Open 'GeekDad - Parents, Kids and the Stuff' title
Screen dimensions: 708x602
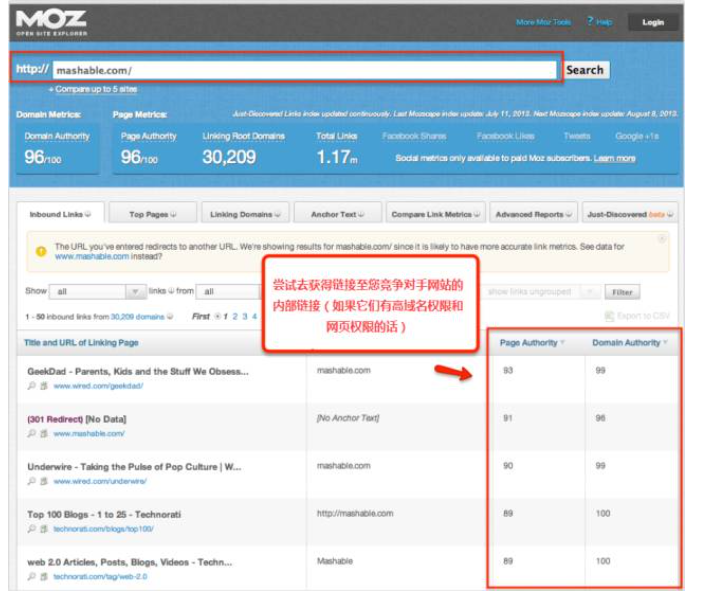[138, 372]
